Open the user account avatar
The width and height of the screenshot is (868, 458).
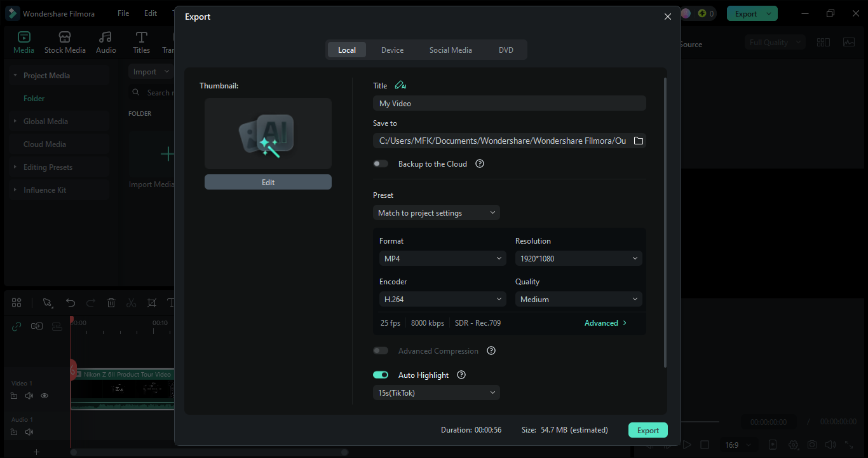click(x=686, y=13)
